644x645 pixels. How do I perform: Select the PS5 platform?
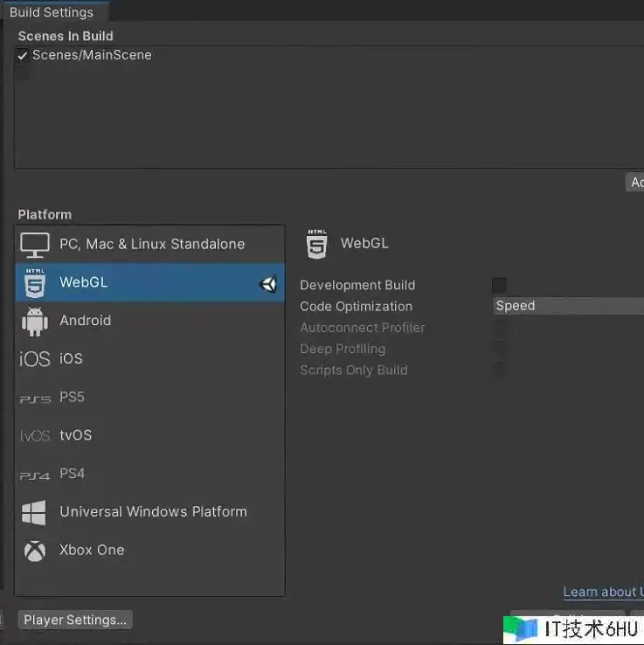click(x=149, y=398)
